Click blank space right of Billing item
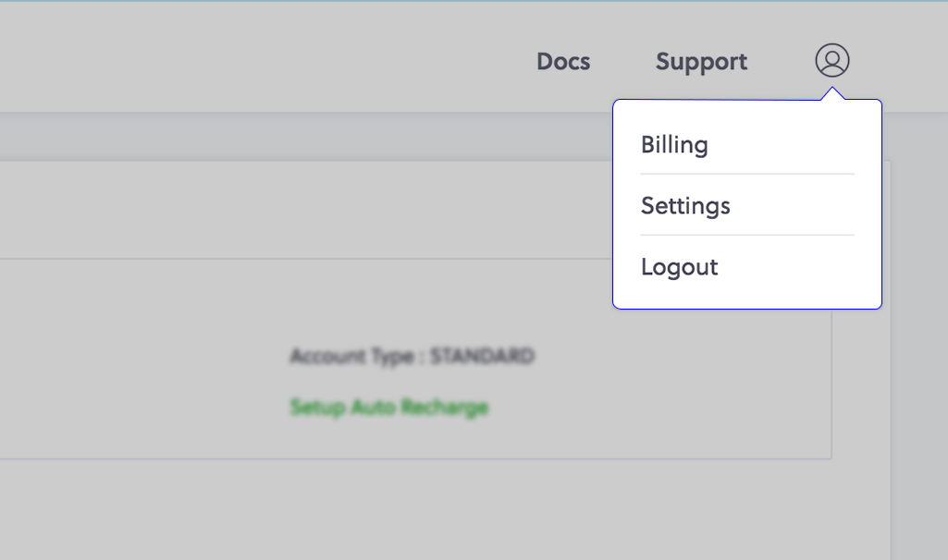This screenshot has width=948, height=560. pos(795,145)
